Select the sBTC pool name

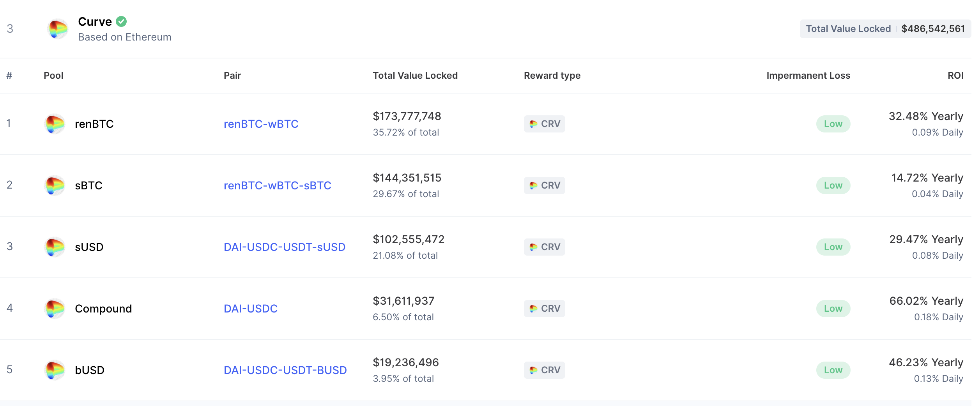coord(88,185)
